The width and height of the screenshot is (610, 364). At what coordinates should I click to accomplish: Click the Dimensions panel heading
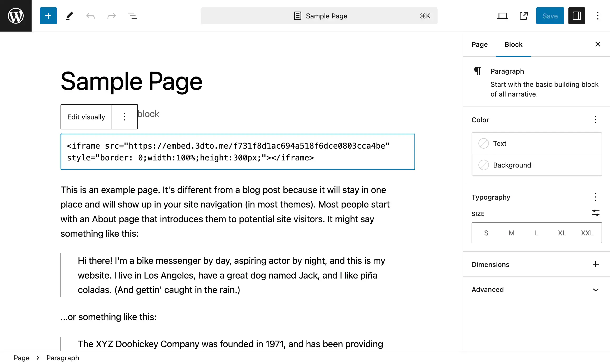click(x=490, y=264)
